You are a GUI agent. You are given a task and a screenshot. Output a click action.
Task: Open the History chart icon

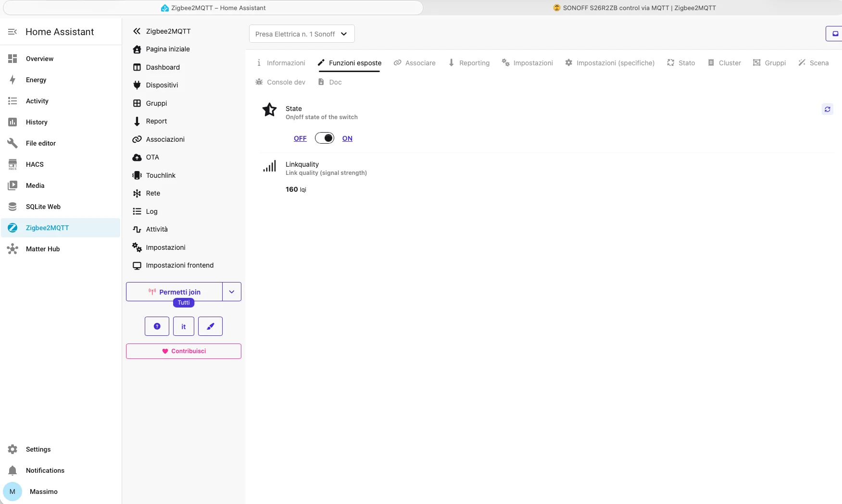tap(13, 122)
